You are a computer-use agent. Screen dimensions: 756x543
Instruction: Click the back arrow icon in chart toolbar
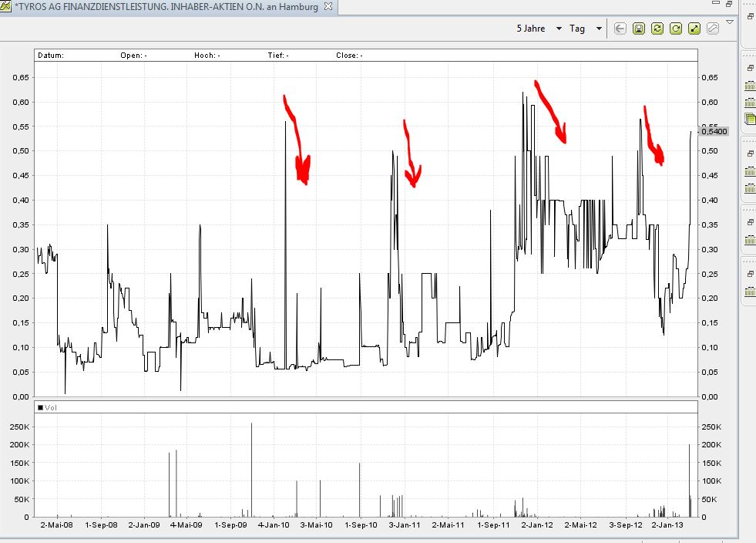[620, 29]
